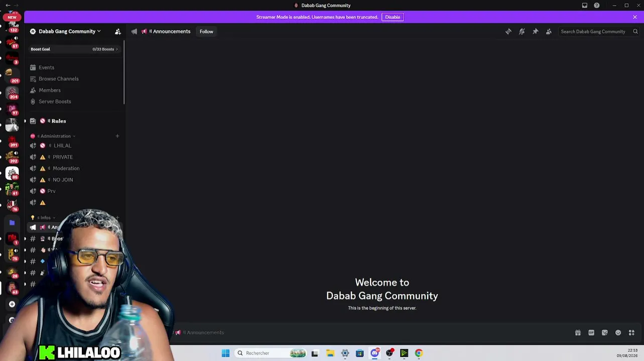Select the server with badge 201

pos(13,76)
